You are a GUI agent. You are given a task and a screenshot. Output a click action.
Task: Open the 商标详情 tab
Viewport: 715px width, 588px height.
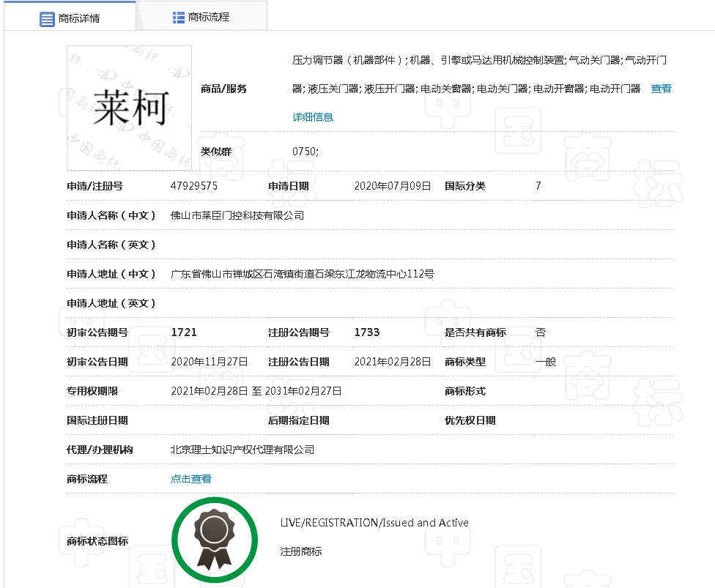70,16
